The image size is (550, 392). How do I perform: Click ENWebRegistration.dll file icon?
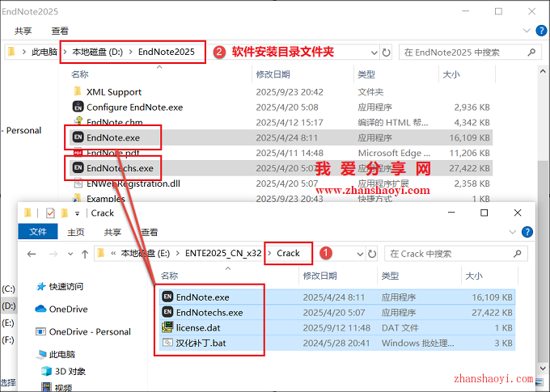click(x=78, y=183)
